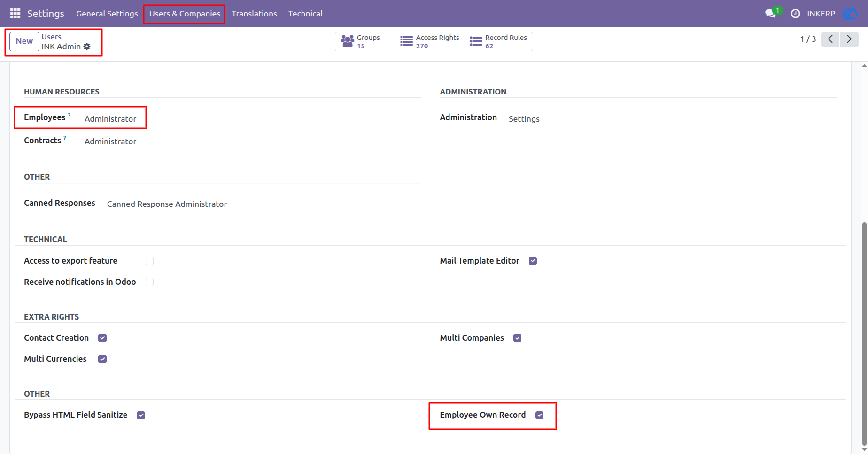Open the Record Rules stat button

499,42
